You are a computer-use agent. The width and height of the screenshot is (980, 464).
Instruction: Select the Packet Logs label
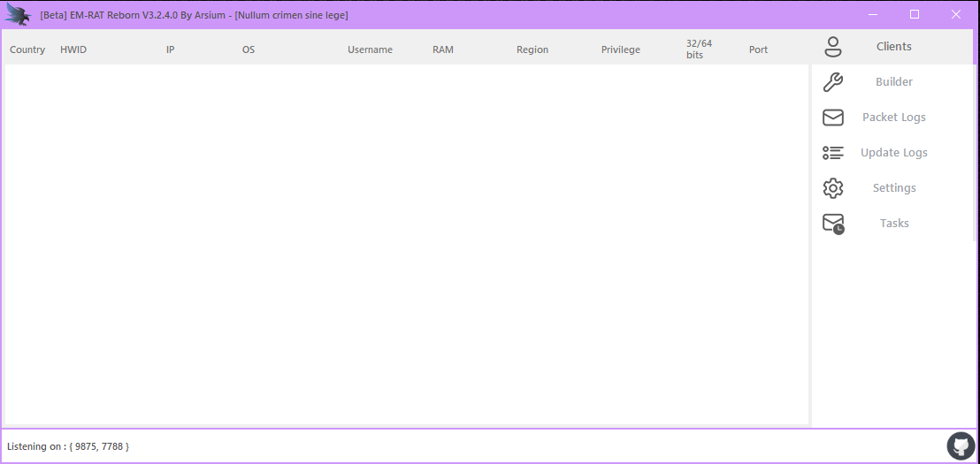893,118
